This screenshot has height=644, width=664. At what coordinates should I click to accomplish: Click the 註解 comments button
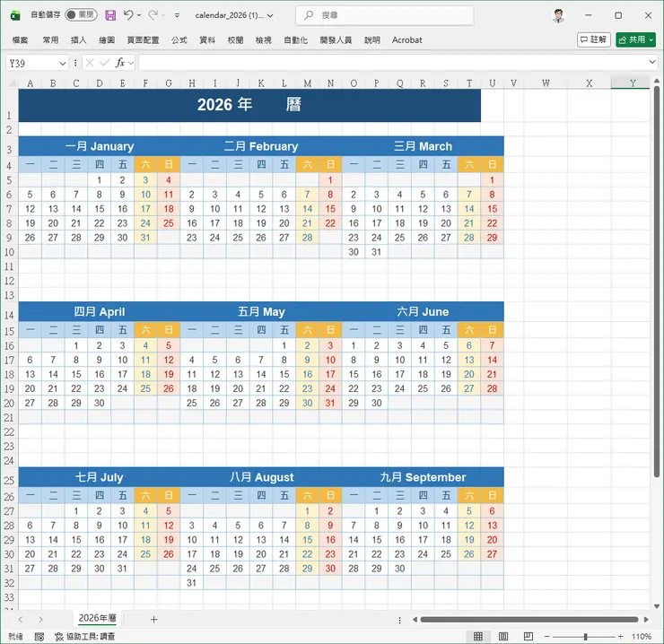tap(594, 39)
